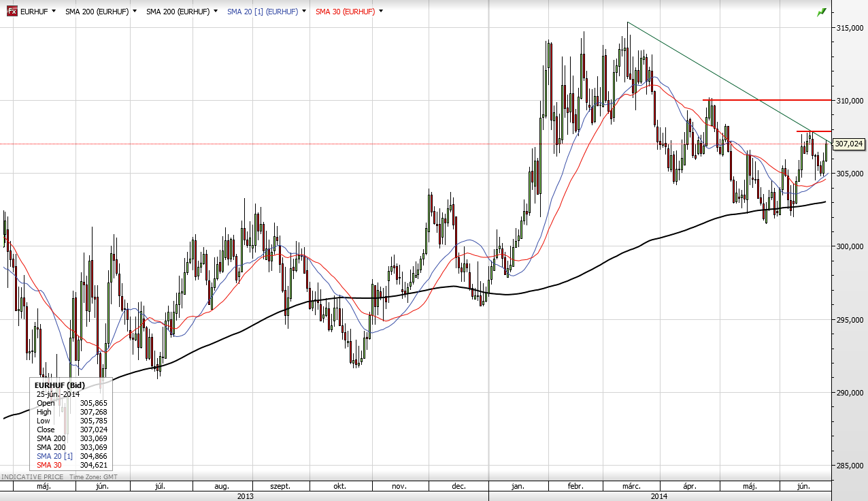Click the red Fx instrument icon

click(12, 12)
